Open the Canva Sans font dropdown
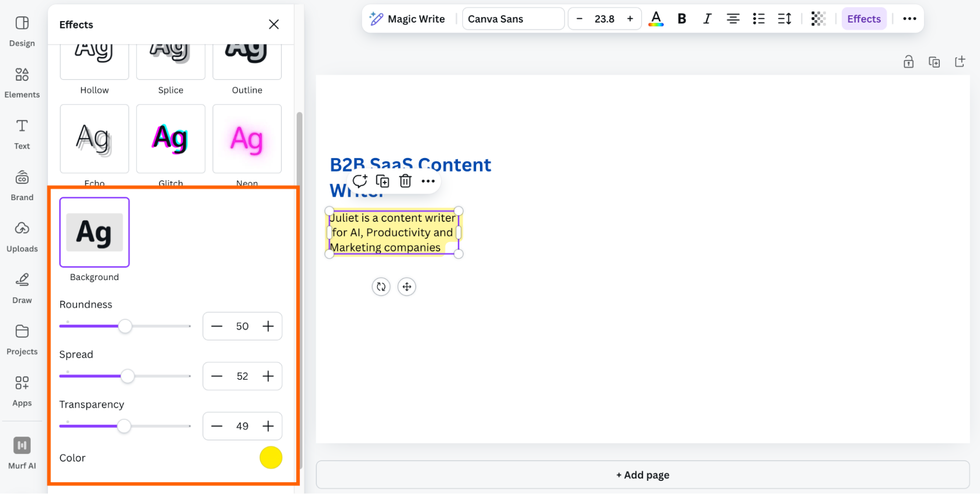Viewport: 980px width, 494px height. click(x=513, y=19)
